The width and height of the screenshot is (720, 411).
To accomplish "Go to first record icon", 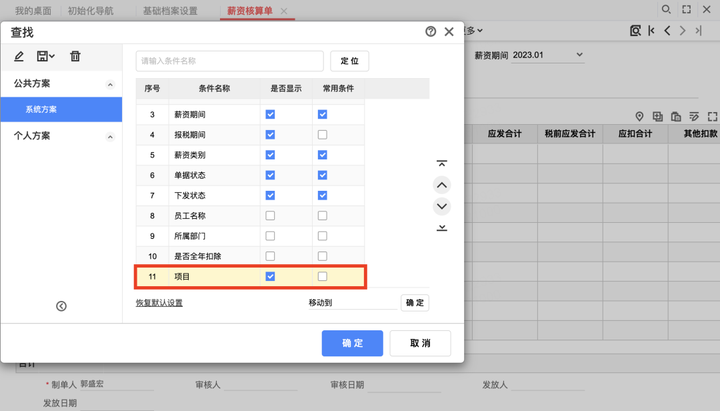I will (x=651, y=31).
